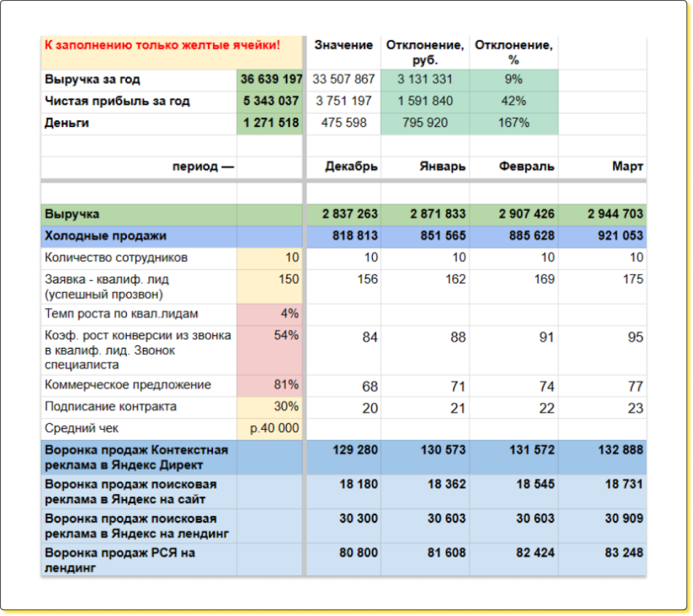Screen dimensions: 693x616
Task: Select the Холодные продажи row label
Action: (106, 236)
